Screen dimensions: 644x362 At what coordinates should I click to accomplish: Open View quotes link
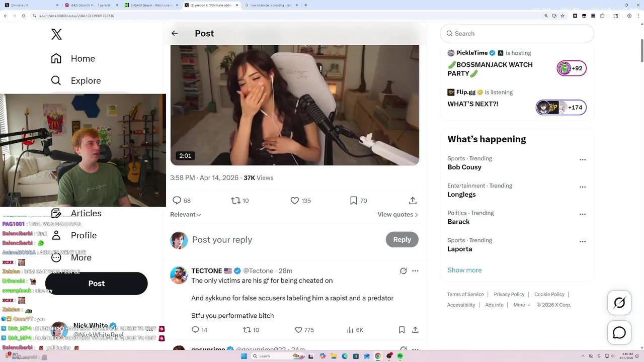click(397, 214)
